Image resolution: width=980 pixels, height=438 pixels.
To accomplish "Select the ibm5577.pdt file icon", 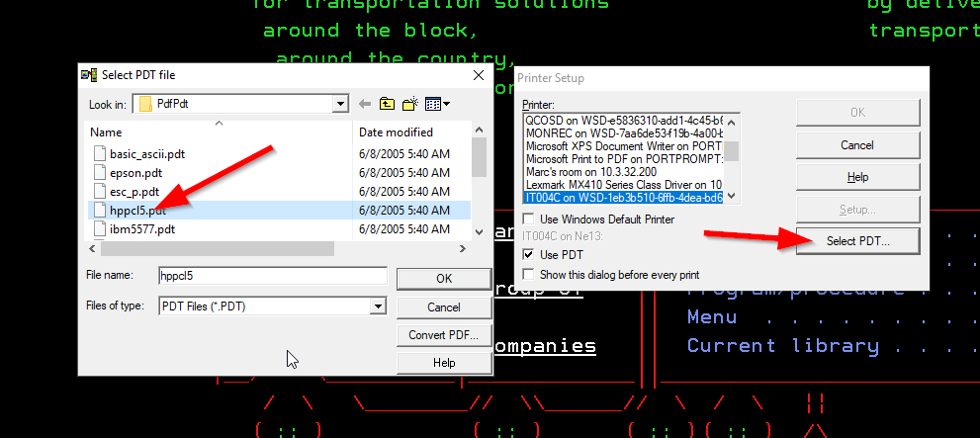I will tap(99, 228).
